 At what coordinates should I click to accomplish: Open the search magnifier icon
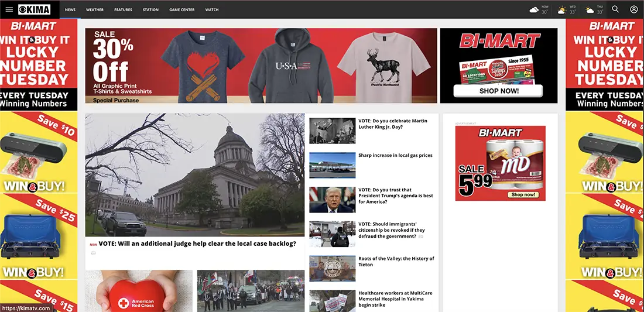click(615, 9)
